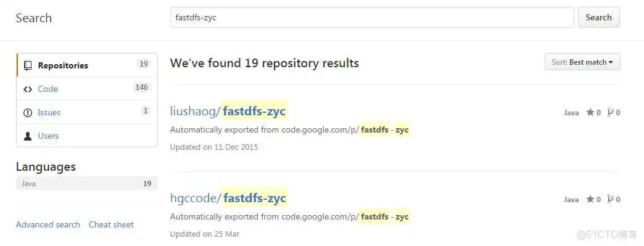Click star icon on liushaog/fastdfs-zyc result
The height and width of the screenshot is (246, 644).
point(590,112)
